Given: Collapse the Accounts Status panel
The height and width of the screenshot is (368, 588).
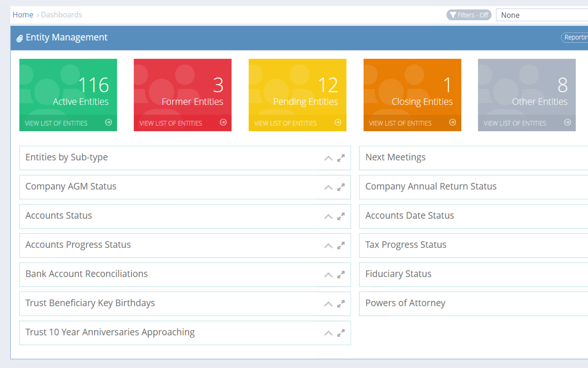Looking at the screenshot, I should (x=328, y=217).
